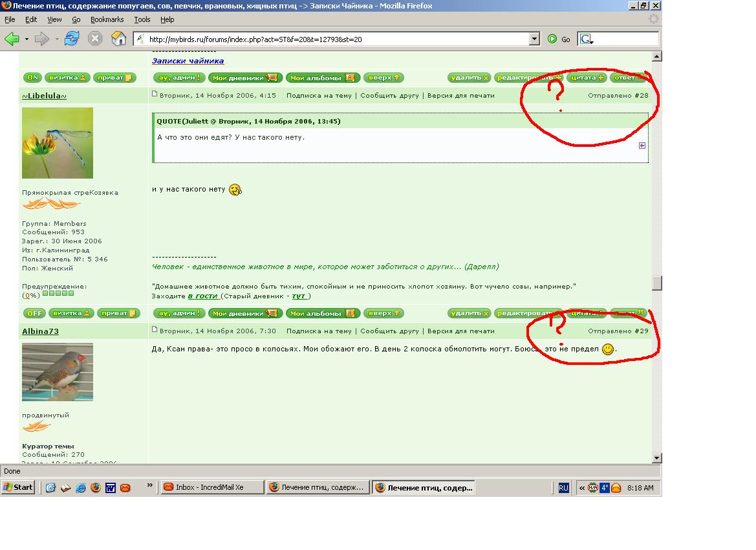Open the Bookmarks menu

107,19
